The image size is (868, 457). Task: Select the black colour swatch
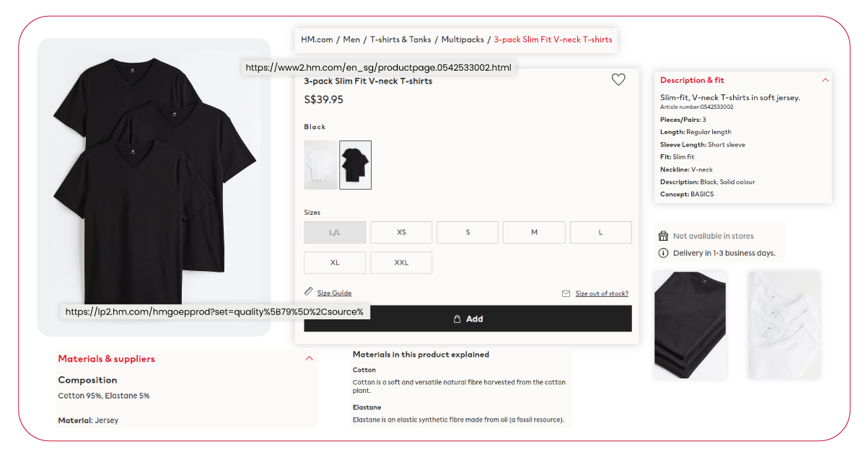[x=355, y=165]
